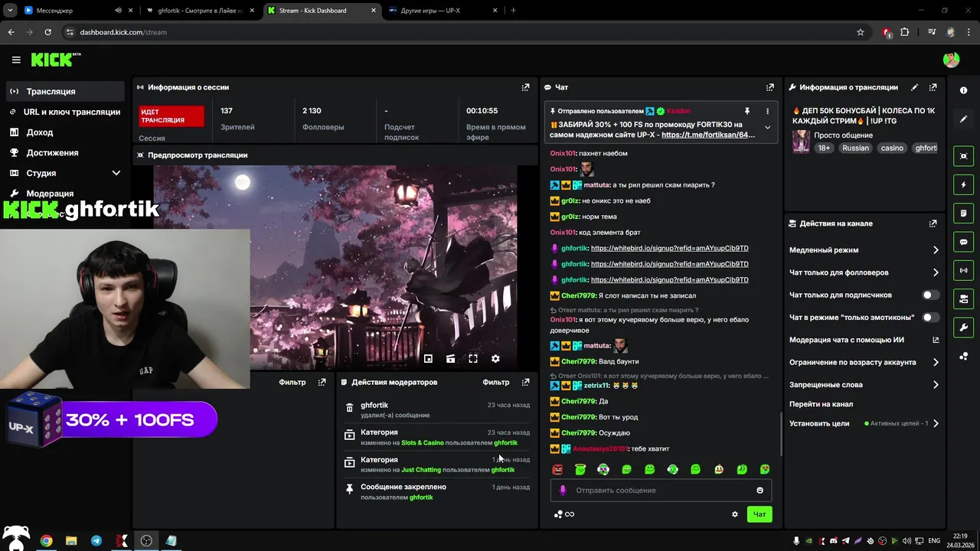Image resolution: width=980 pixels, height=551 pixels.
Task: Open the Доход sidebar page
Action: pos(65,132)
